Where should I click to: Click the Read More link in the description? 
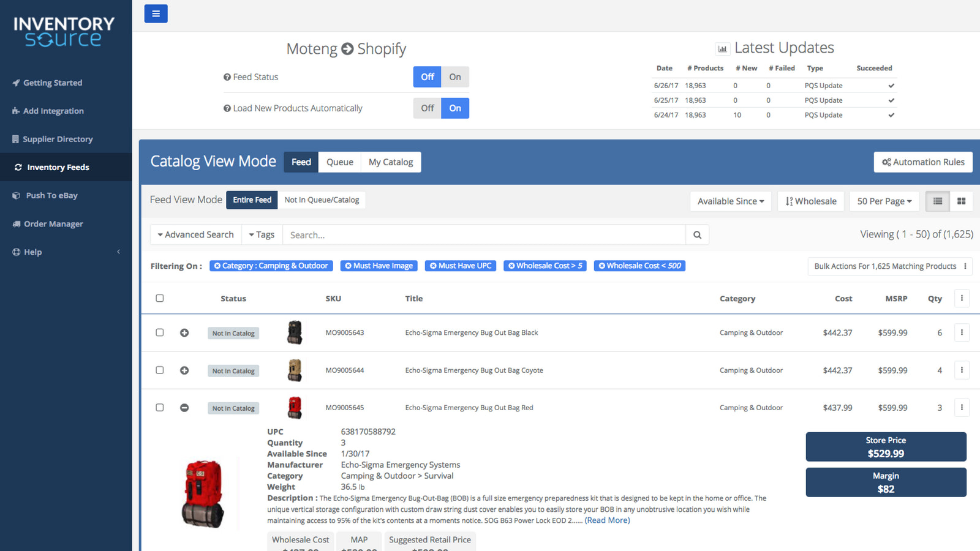[607, 520]
